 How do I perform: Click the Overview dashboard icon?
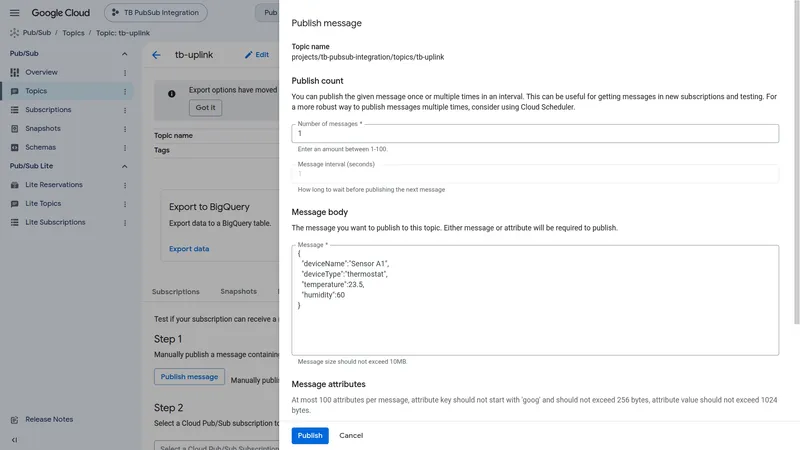click(14, 72)
